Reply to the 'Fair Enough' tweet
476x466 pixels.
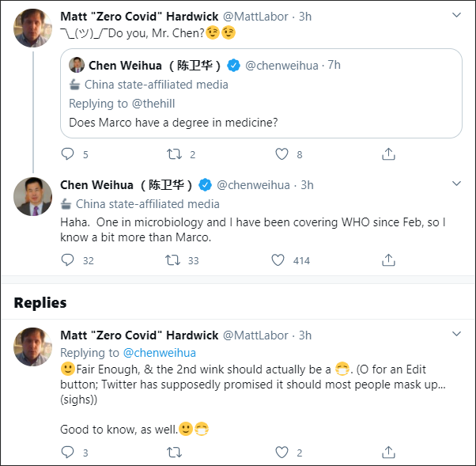[68, 453]
